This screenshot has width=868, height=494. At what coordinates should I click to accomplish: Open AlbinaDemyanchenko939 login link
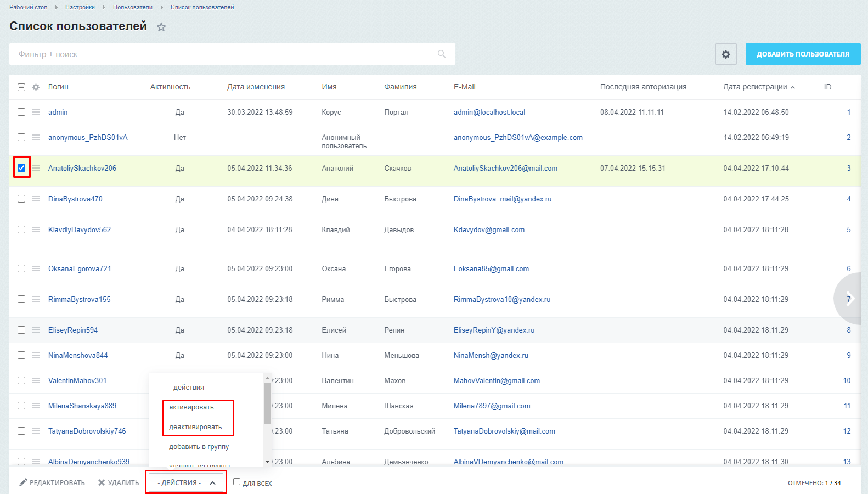click(x=89, y=462)
